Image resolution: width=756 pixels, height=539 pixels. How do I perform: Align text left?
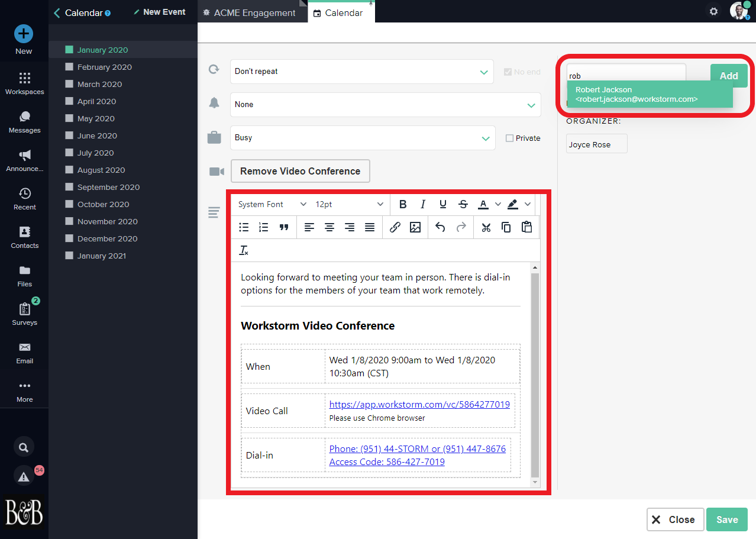click(x=309, y=227)
